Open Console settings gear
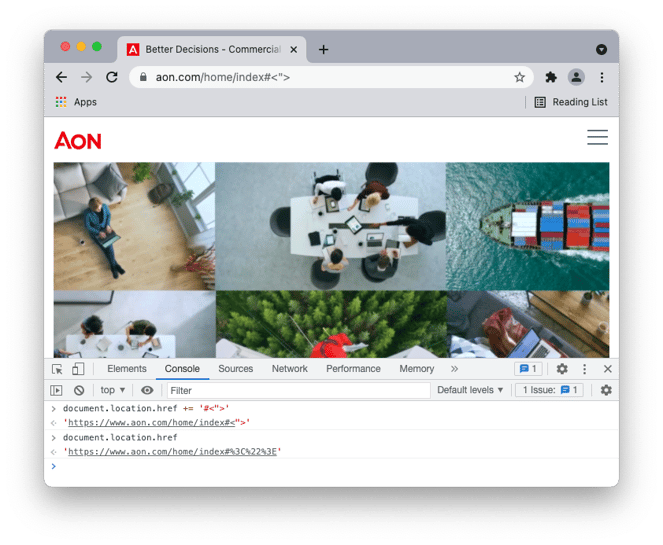Screen dimensions: 663x545 (x=606, y=390)
